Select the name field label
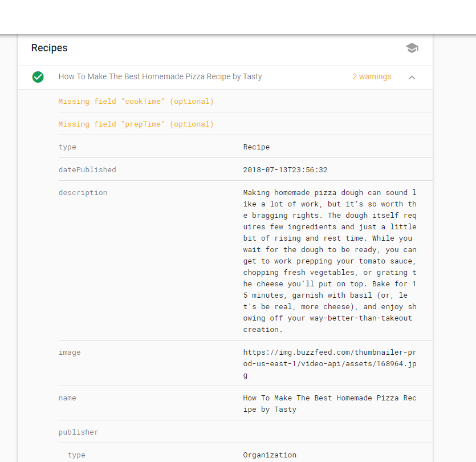This screenshot has height=462, width=476. (67, 398)
